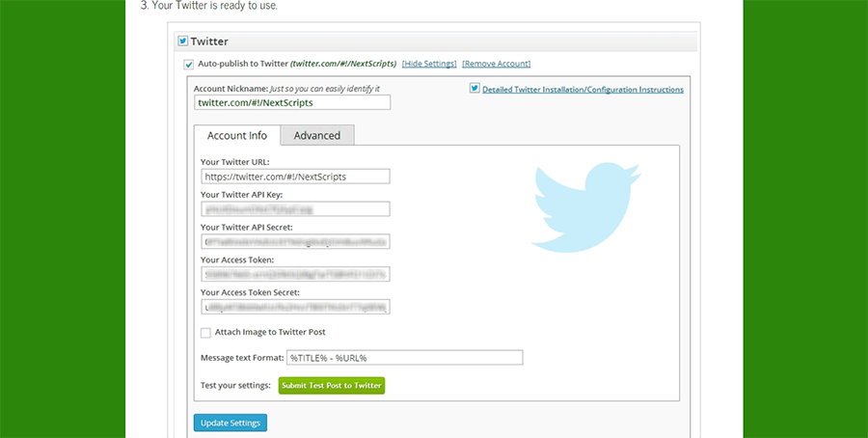
Task: Focus the Account Nickname input field
Action: coord(292,102)
